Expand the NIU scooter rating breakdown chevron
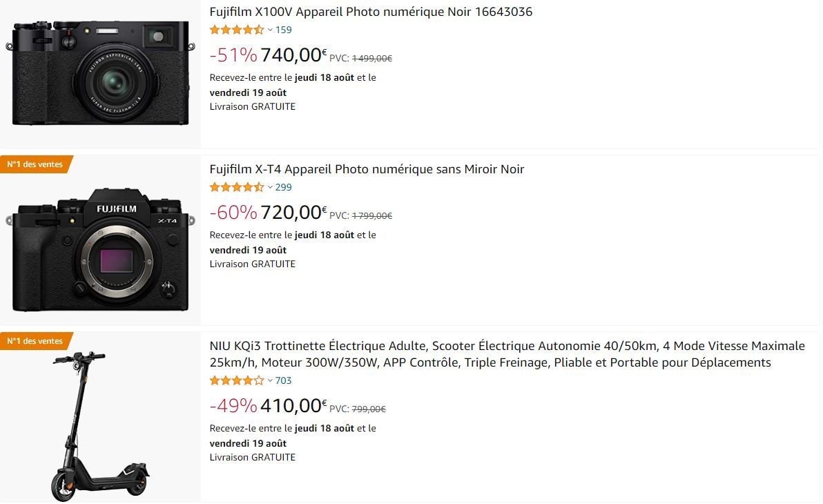Image resolution: width=823 pixels, height=504 pixels. (271, 380)
